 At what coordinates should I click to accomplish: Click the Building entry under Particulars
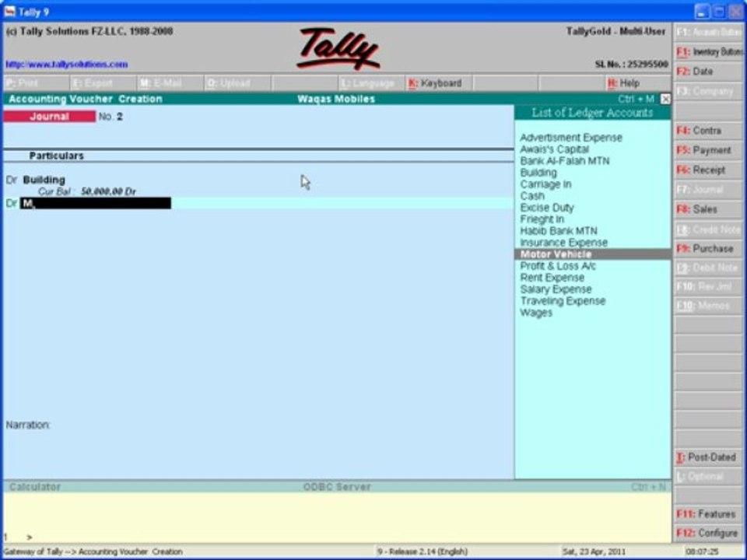tap(44, 180)
